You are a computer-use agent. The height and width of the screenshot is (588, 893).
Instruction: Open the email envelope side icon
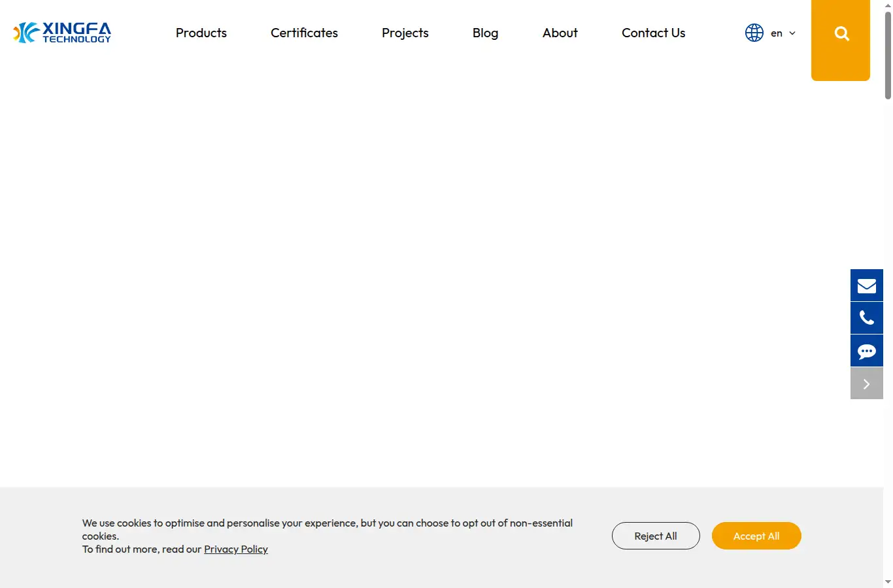[867, 286]
